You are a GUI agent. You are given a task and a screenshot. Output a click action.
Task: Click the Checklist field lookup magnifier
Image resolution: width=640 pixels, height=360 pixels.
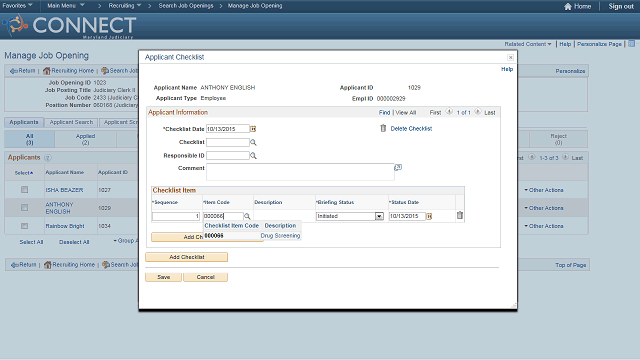click(253, 142)
